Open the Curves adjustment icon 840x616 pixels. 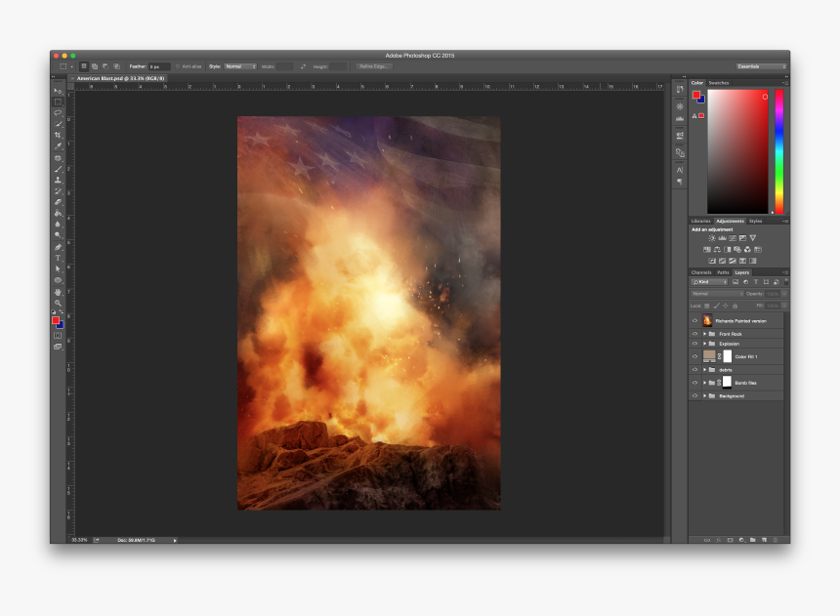click(x=733, y=237)
